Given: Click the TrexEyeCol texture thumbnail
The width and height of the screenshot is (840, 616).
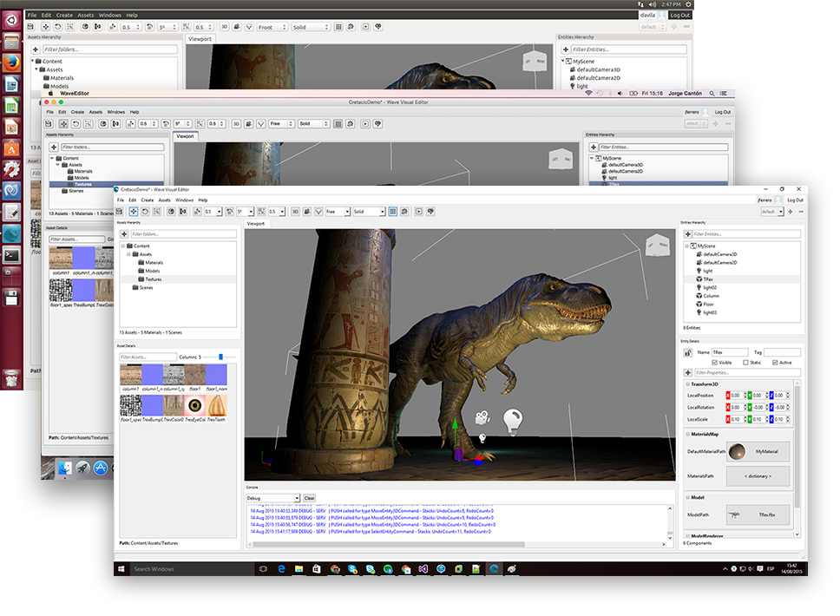Looking at the screenshot, I should pyautogui.click(x=195, y=405).
